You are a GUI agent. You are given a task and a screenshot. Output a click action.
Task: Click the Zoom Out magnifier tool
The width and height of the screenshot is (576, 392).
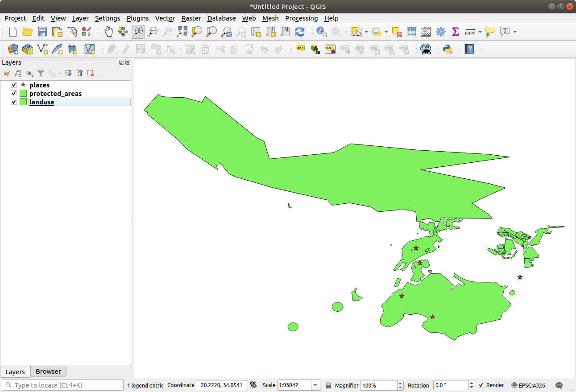(x=153, y=32)
